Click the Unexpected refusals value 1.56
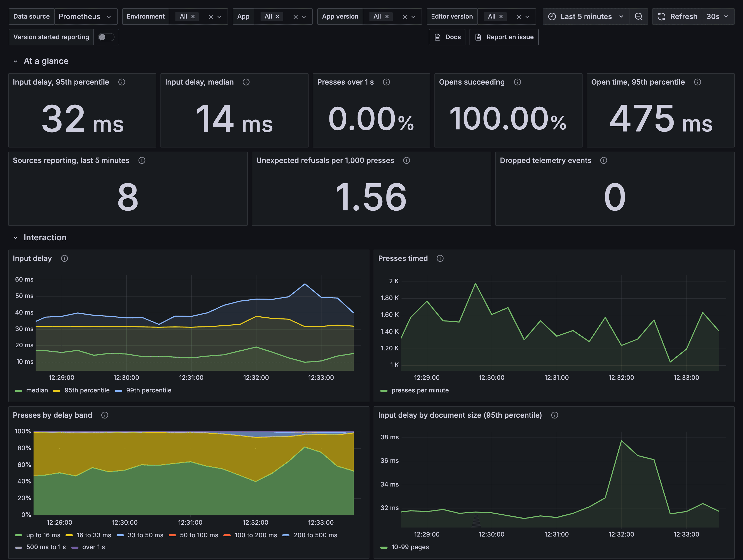 tap(371, 197)
